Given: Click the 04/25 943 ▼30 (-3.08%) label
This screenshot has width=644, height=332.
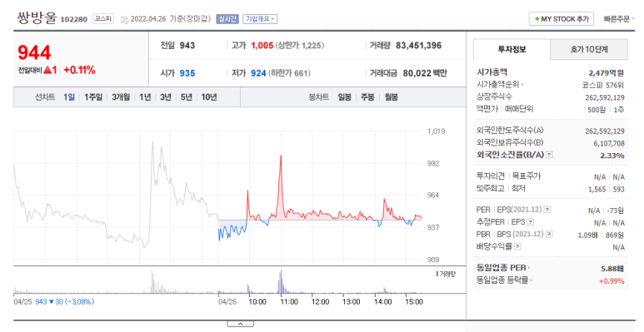Looking at the screenshot, I should (x=54, y=302).
